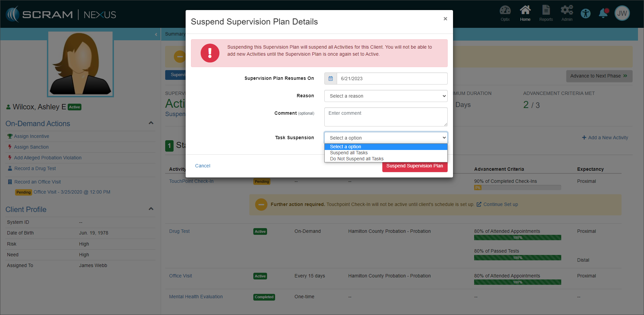Click the Suspend Supervision Plan button
Image resolution: width=644 pixels, height=315 pixels.
(x=414, y=166)
